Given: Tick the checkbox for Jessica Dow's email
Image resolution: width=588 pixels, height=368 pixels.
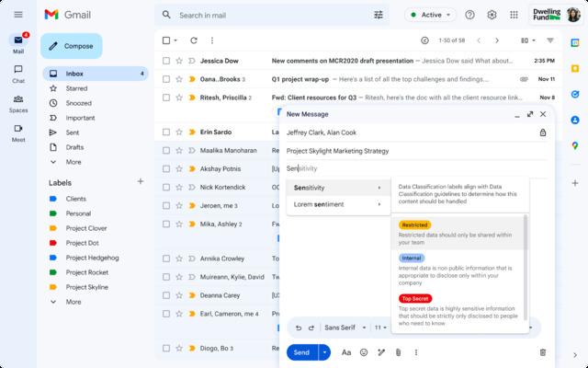Looking at the screenshot, I should pyautogui.click(x=166, y=60).
